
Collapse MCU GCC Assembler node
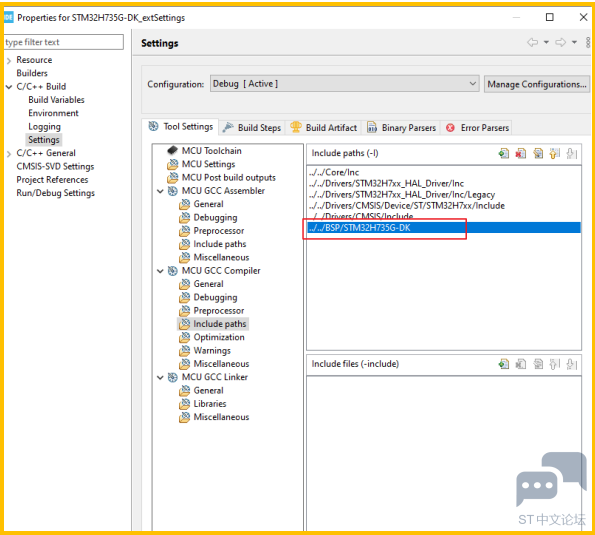(x=161, y=191)
